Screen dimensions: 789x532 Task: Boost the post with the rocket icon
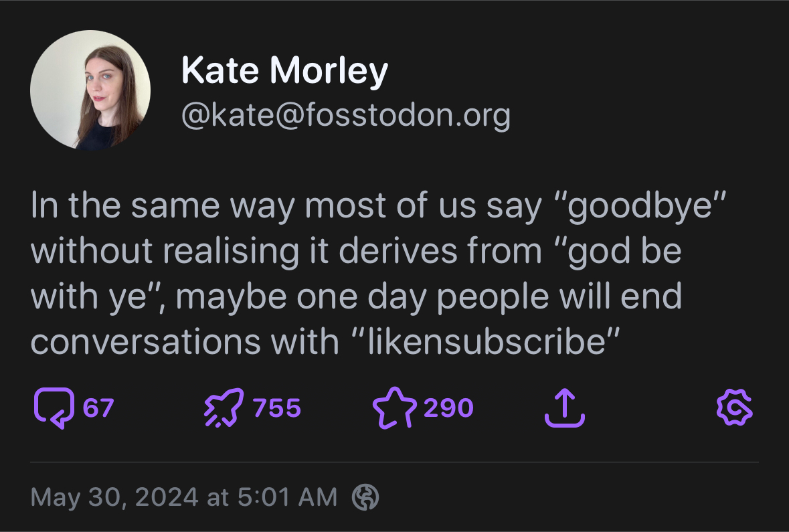click(224, 408)
